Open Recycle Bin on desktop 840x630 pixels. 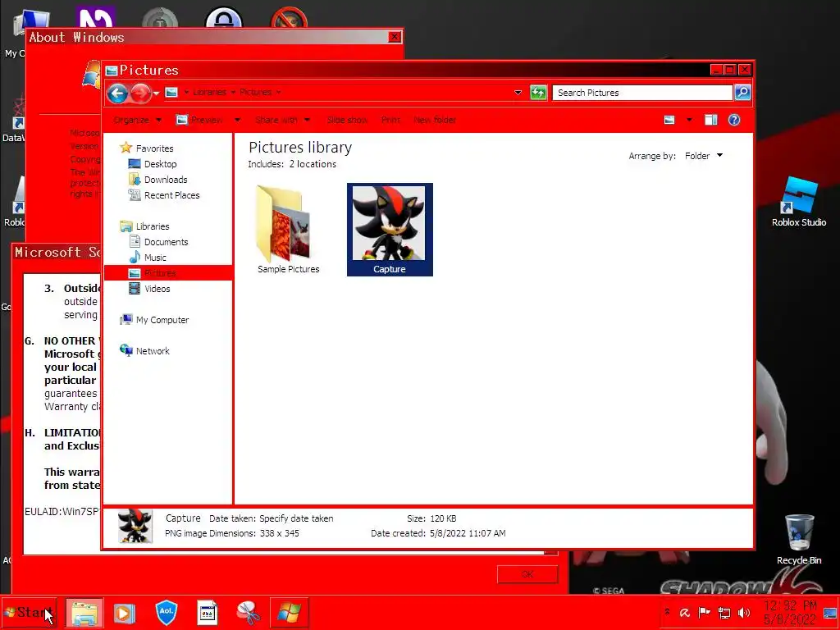click(799, 539)
